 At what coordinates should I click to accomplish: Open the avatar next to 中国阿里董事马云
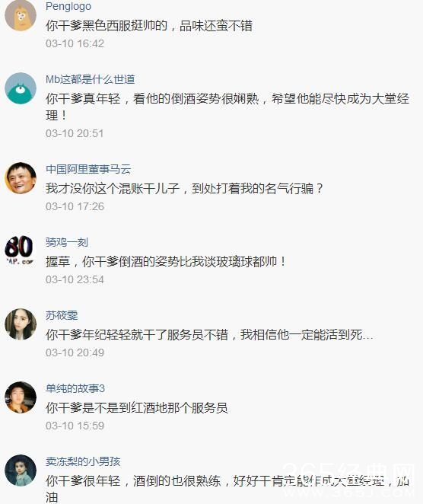[21, 178]
